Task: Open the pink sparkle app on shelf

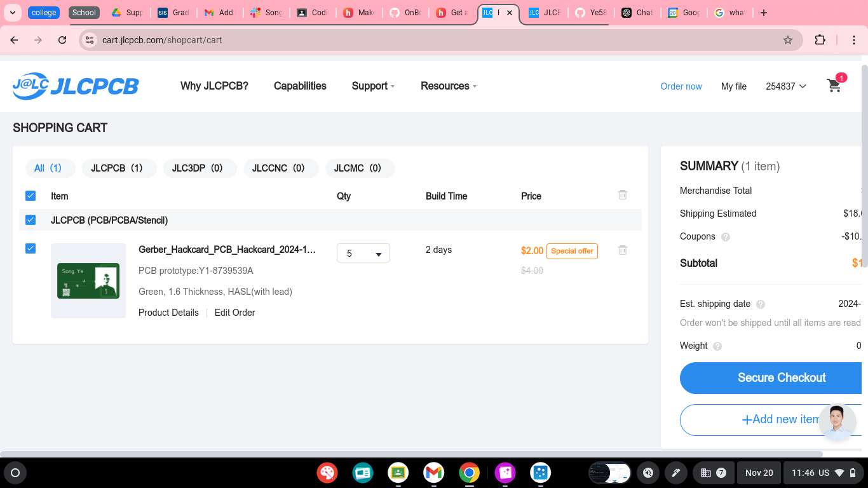Action: click(505, 473)
